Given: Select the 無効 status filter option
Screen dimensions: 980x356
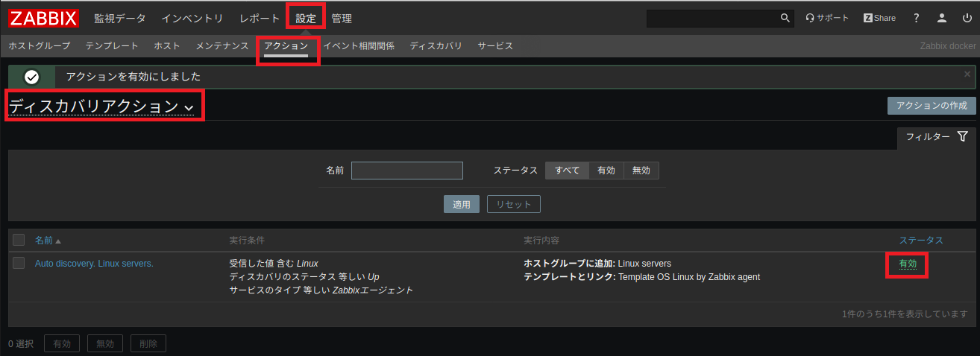Looking at the screenshot, I should [x=641, y=171].
